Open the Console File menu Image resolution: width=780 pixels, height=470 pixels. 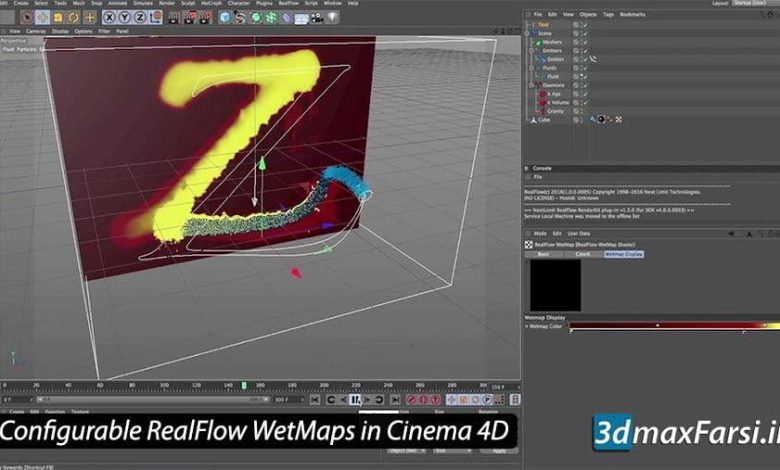coord(538,177)
